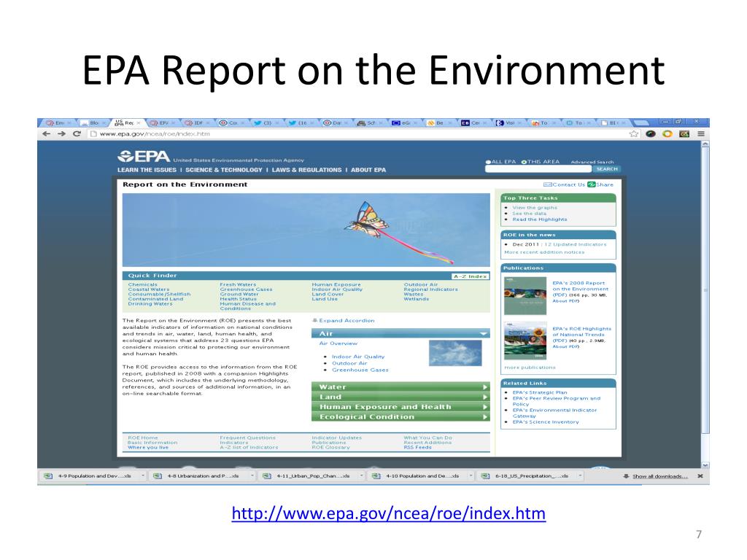Open dropdown for 4-8 Urbanization download
The image size is (747, 560).
252,475
